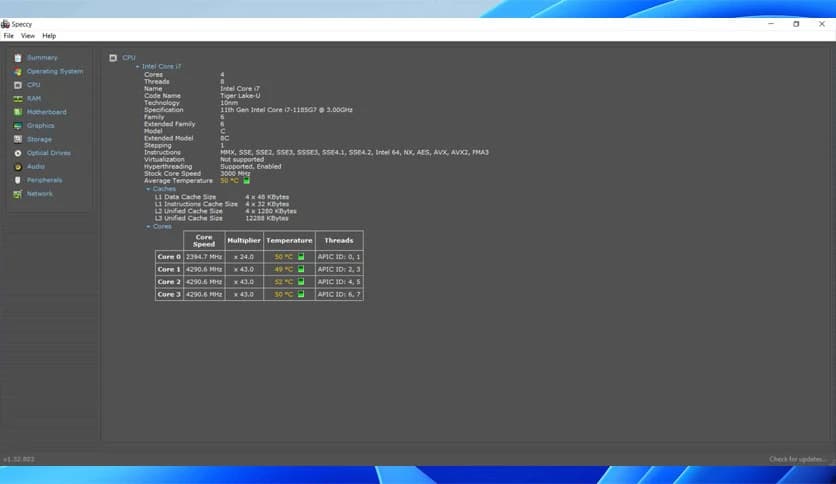Image resolution: width=836 pixels, height=484 pixels.
Task: Click Core 1 temperature indicator icon
Action: click(x=301, y=269)
